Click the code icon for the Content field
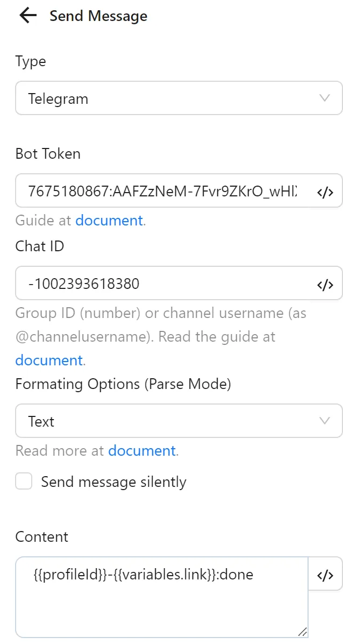343x644 pixels. pos(326,575)
